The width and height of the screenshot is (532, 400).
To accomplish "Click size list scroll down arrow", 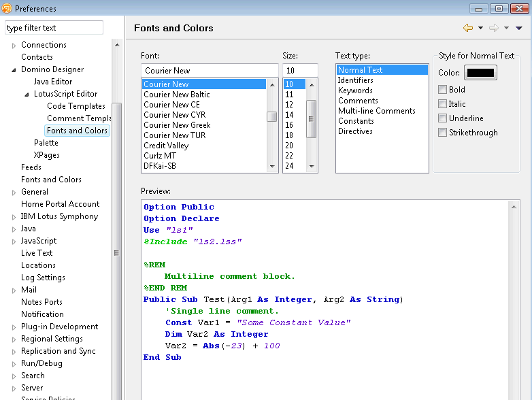I will click(312, 166).
